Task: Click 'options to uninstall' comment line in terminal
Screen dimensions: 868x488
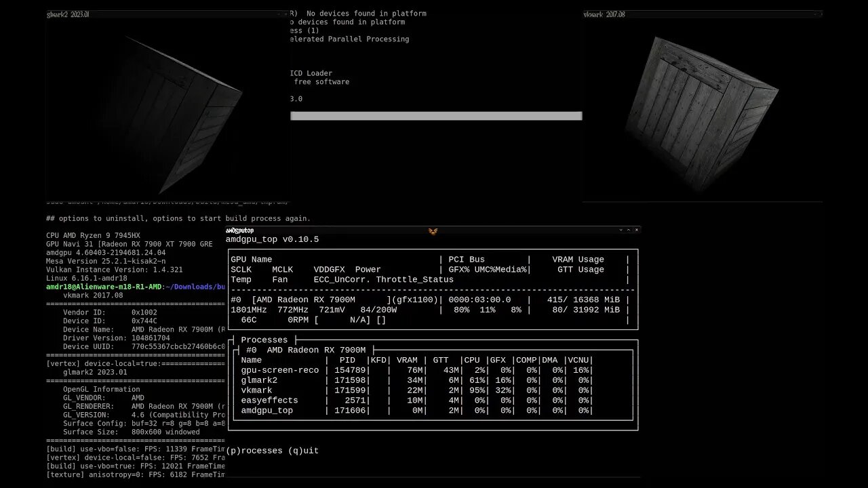Action: tap(178, 218)
